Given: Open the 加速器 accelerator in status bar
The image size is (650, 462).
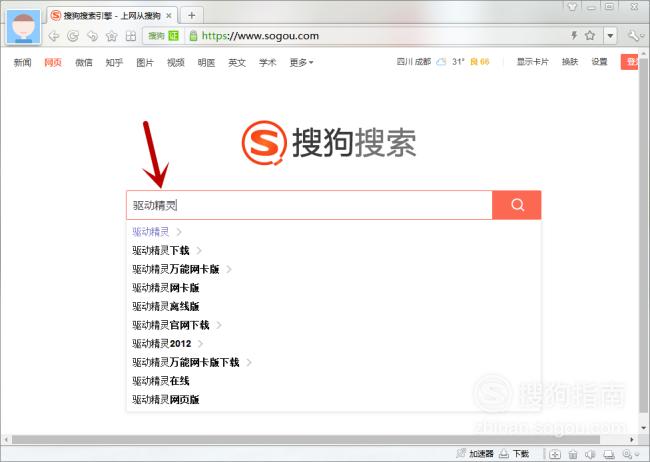Looking at the screenshot, I should (475, 454).
